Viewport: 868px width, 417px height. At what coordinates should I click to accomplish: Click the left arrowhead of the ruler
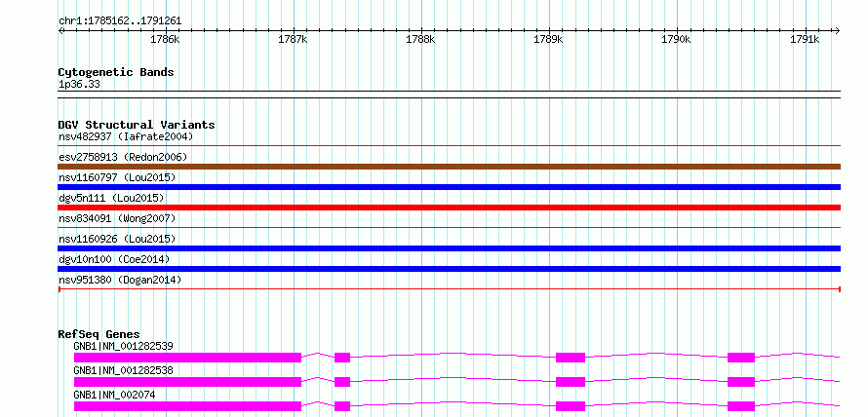(60, 31)
